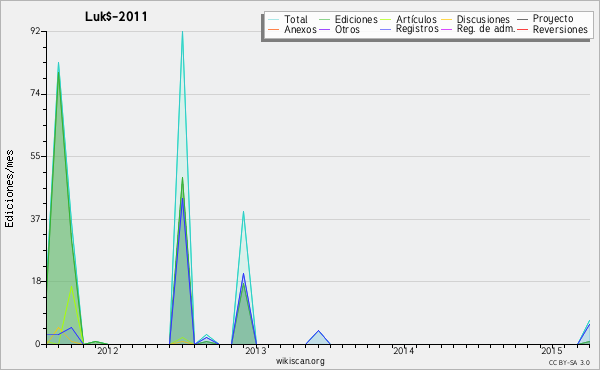600x370 pixels.
Task: Select the chart title Luk$-2011
Action: click(116, 17)
